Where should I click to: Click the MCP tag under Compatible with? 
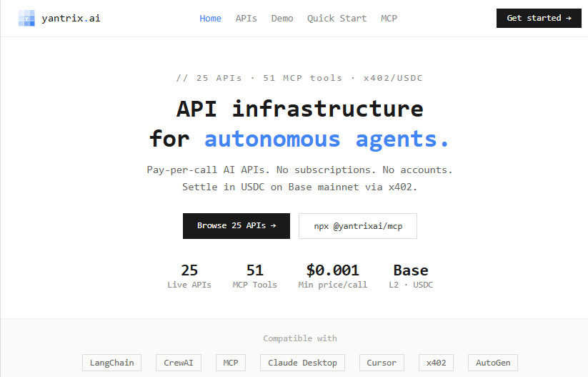pyautogui.click(x=231, y=363)
